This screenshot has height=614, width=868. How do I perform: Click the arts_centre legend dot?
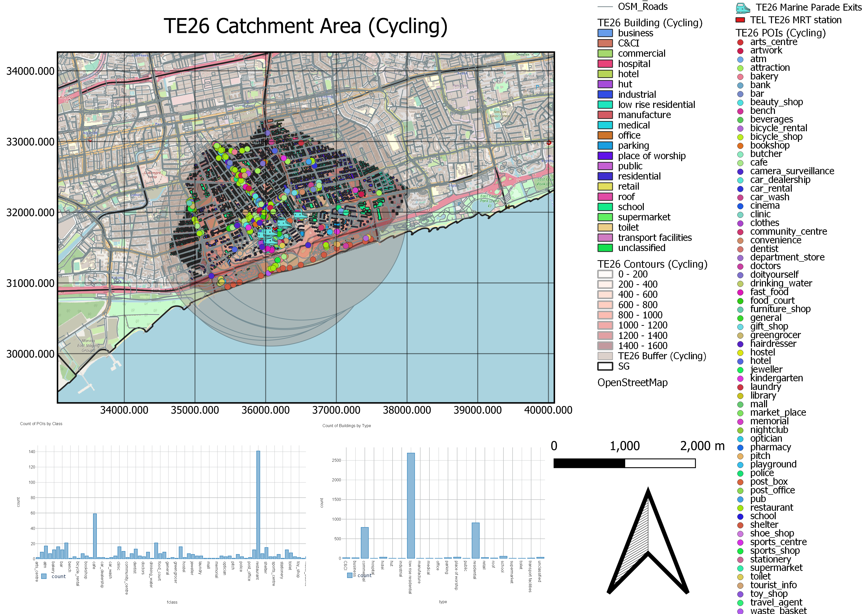tap(740, 42)
